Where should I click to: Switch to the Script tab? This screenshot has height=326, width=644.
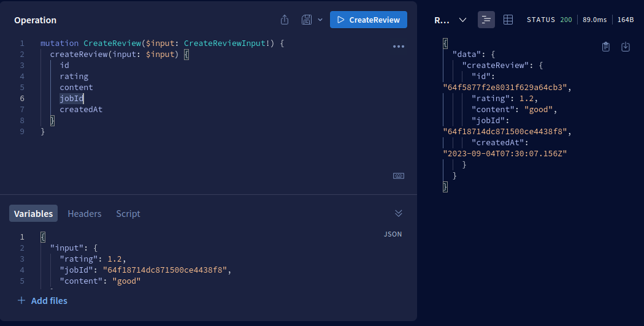pos(128,213)
